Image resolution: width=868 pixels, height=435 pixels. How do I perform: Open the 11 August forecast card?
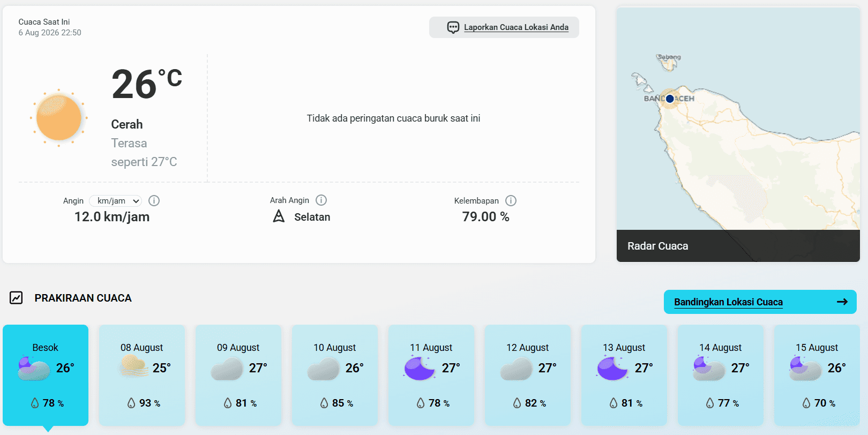click(x=431, y=375)
